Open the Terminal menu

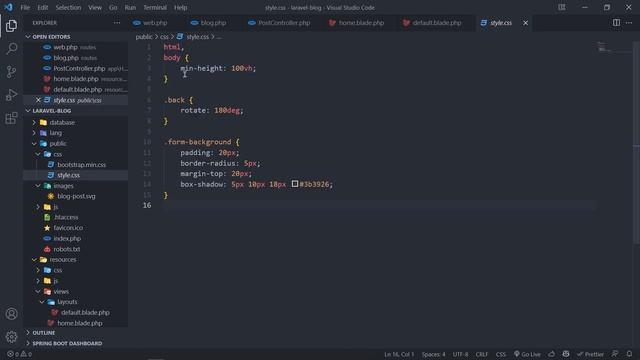(155, 7)
